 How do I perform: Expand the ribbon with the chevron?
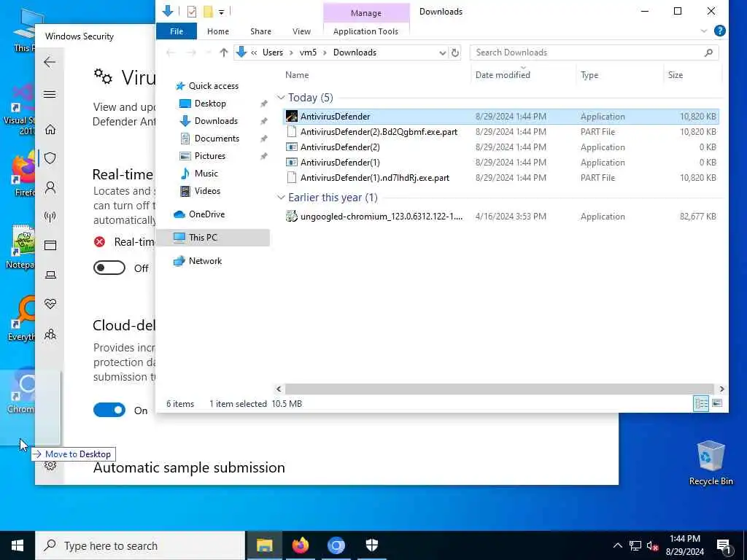tap(704, 31)
